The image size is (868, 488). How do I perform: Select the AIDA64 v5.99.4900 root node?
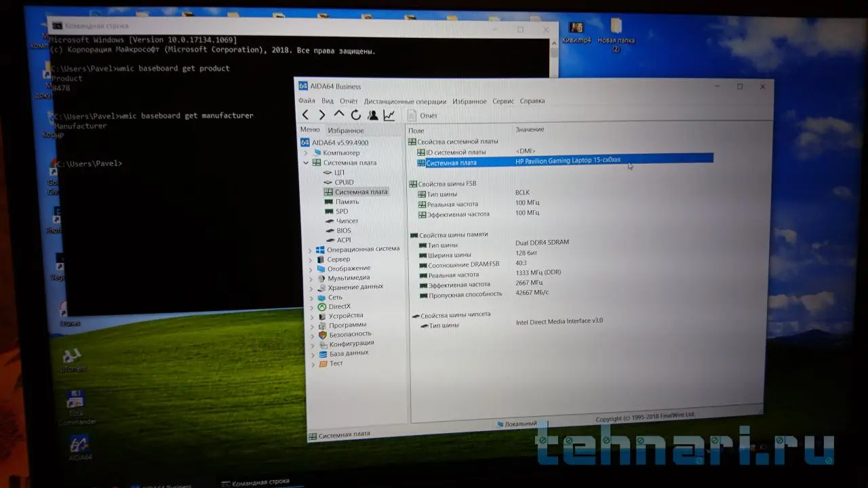(334, 142)
